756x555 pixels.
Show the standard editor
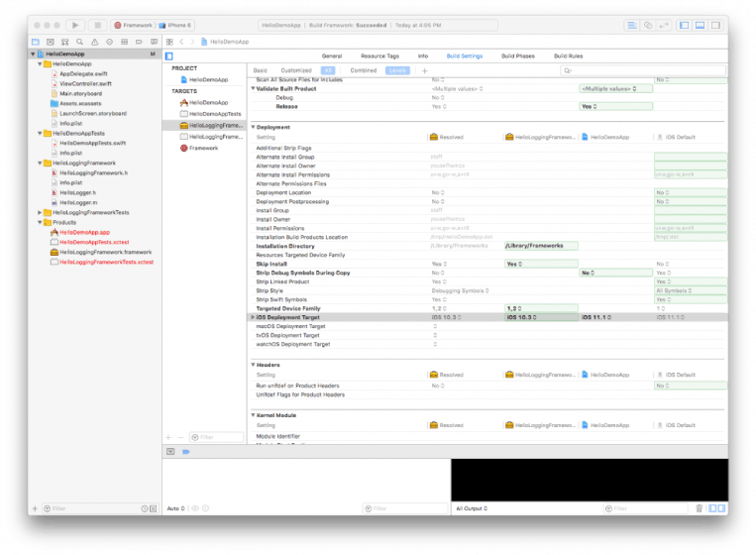click(631, 25)
